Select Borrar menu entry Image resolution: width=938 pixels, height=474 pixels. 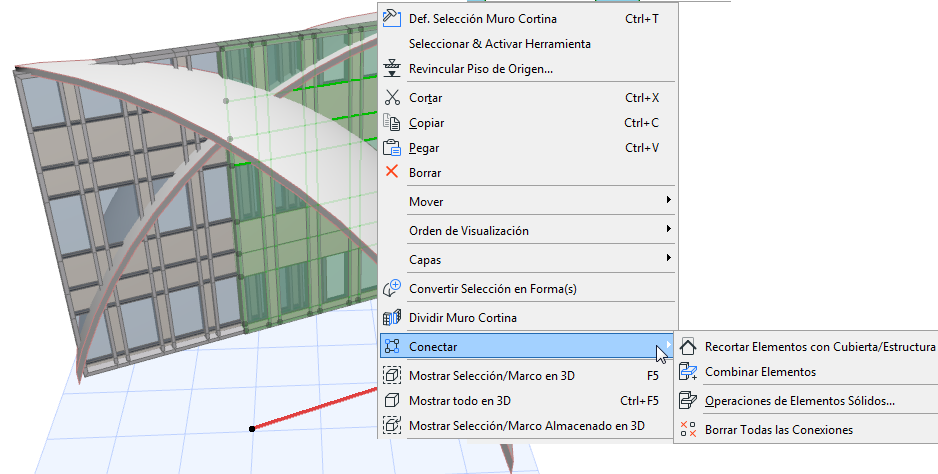pyautogui.click(x=528, y=172)
